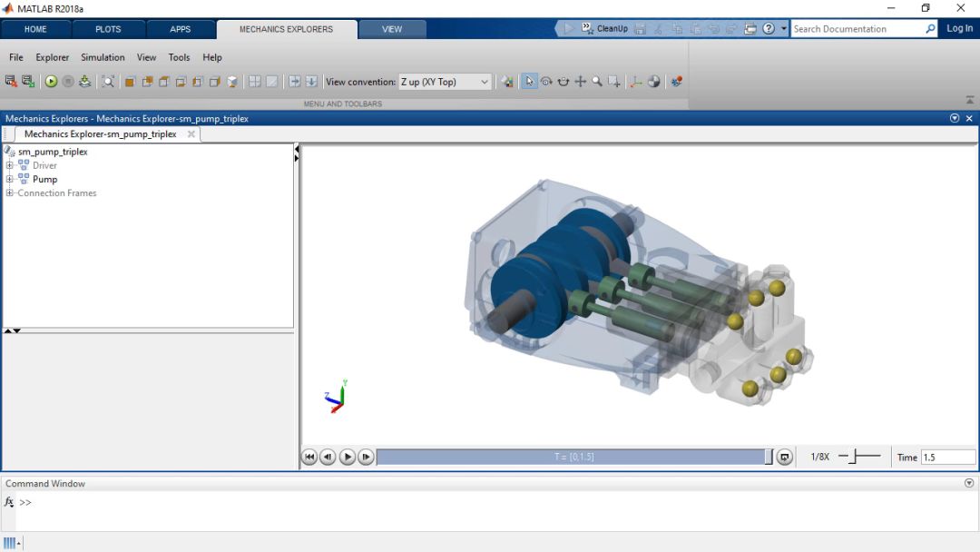
Task: Click the split view vertically icon
Action: pos(294,82)
